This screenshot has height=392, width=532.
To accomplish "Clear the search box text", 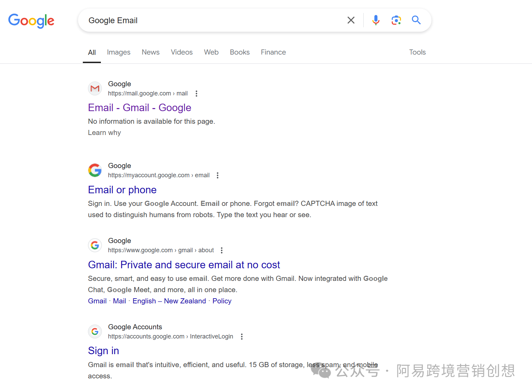I will click(x=351, y=20).
